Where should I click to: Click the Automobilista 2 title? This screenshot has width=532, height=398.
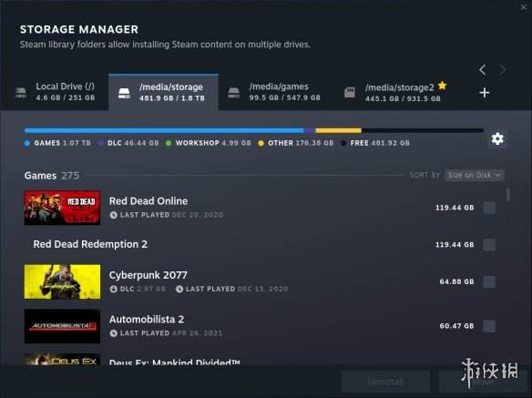coord(147,320)
